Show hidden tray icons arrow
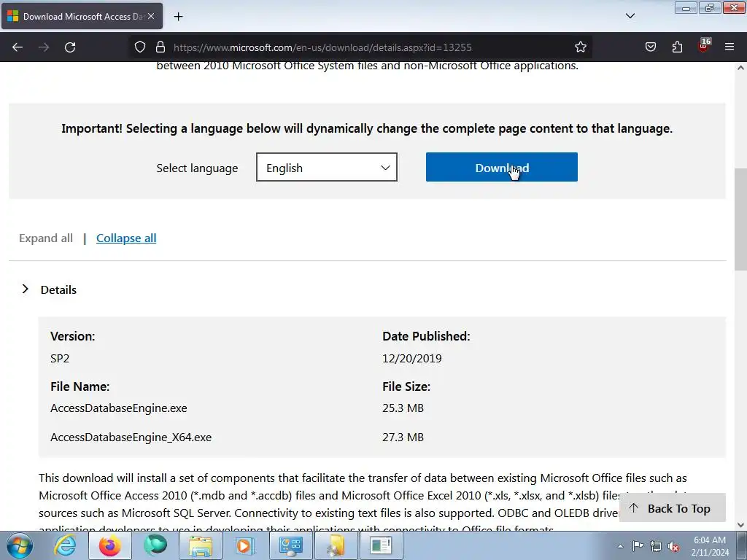Screen dimensions: 747x560 coord(620,546)
